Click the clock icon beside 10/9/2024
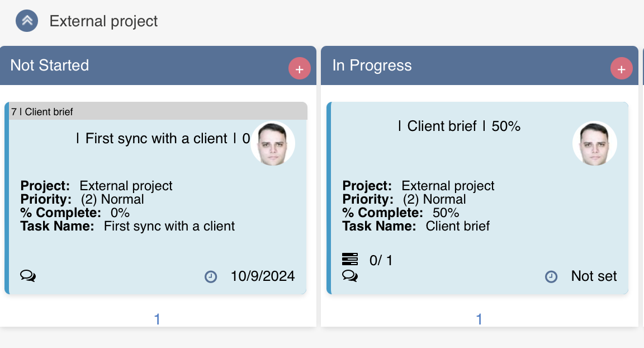The height and width of the screenshot is (348, 644). (x=211, y=276)
